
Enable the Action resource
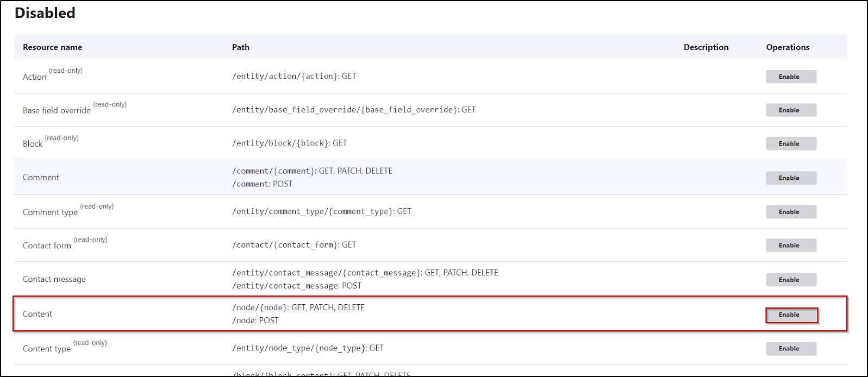tap(791, 77)
